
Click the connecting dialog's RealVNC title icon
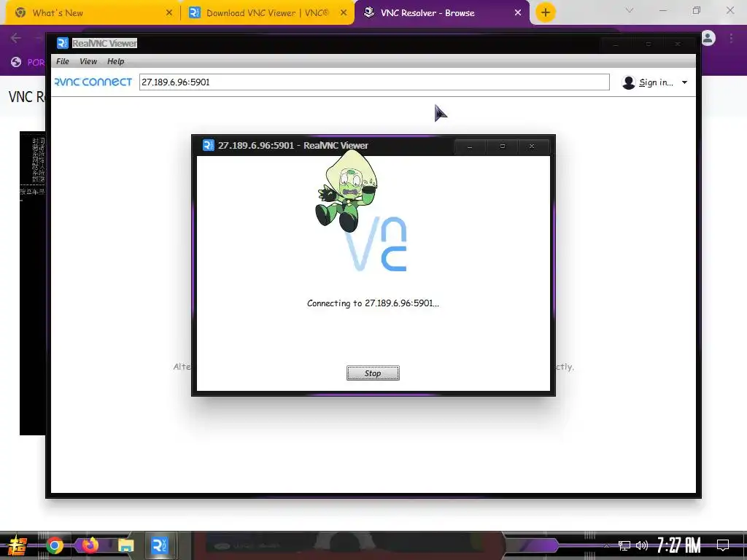(x=208, y=145)
